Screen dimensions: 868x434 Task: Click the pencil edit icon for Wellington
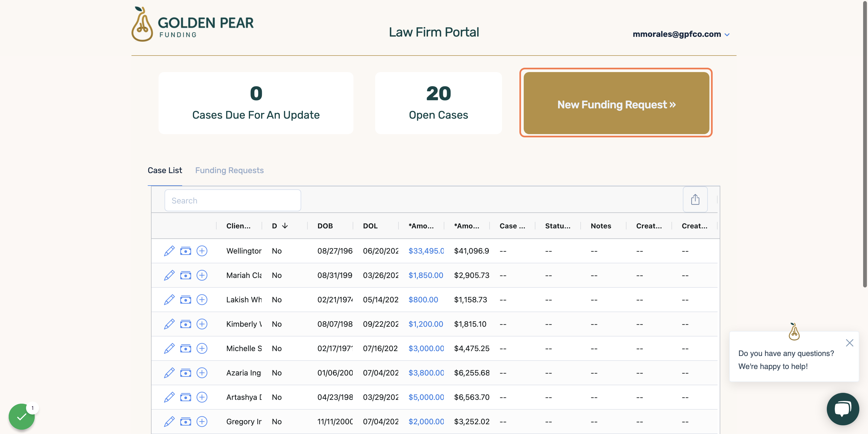pyautogui.click(x=169, y=251)
